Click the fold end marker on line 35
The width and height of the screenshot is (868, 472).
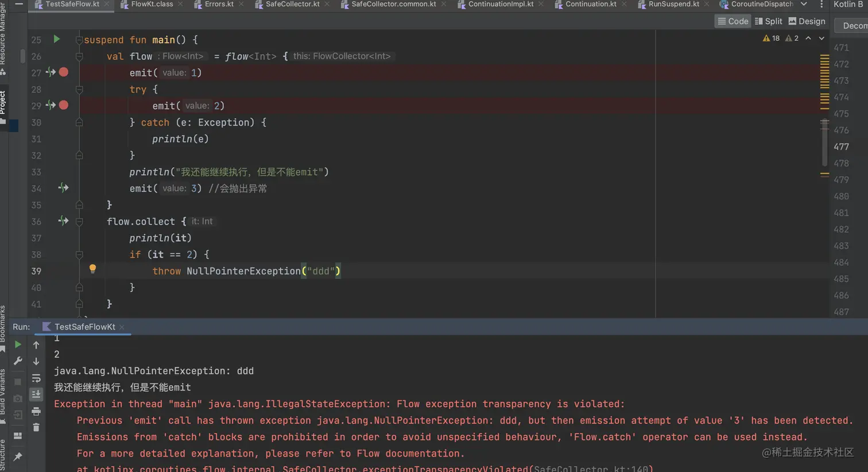coord(79,204)
